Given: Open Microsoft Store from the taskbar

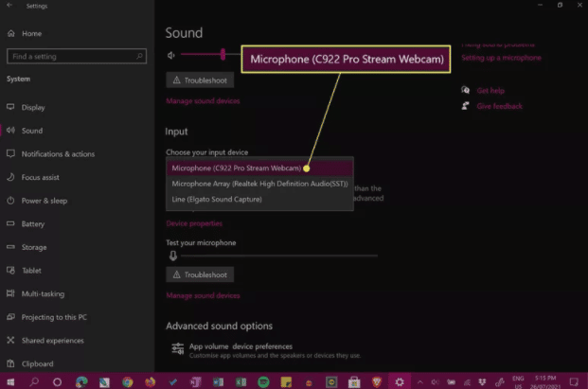Looking at the screenshot, I should coord(354,381).
